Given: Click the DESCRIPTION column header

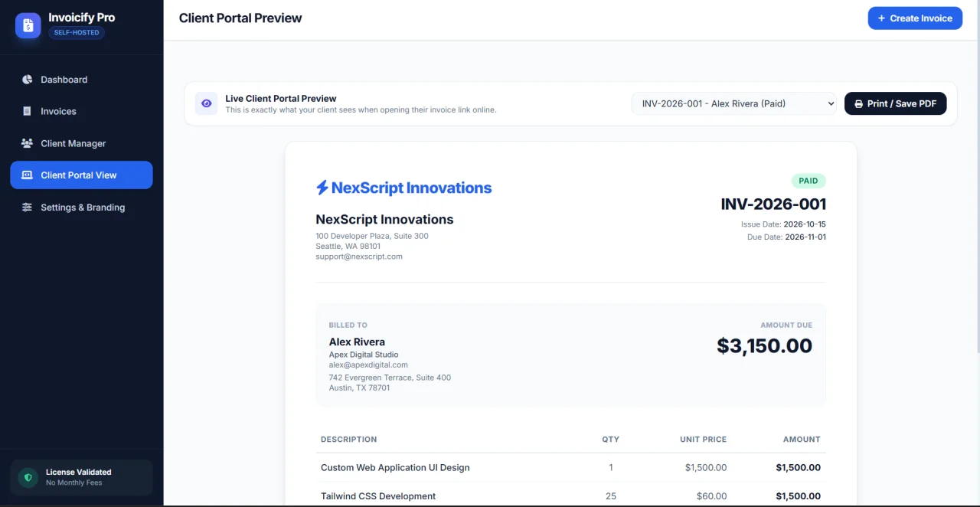Looking at the screenshot, I should (348, 440).
